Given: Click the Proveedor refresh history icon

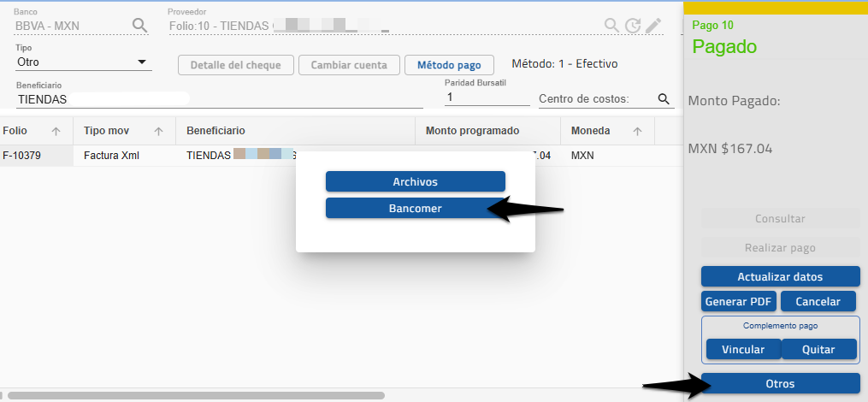Looking at the screenshot, I should pyautogui.click(x=633, y=25).
